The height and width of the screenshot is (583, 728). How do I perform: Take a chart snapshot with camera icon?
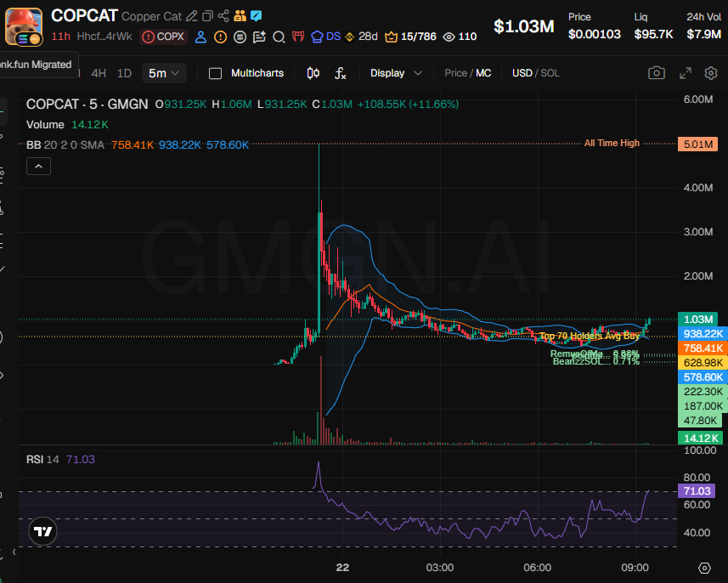[656, 73]
